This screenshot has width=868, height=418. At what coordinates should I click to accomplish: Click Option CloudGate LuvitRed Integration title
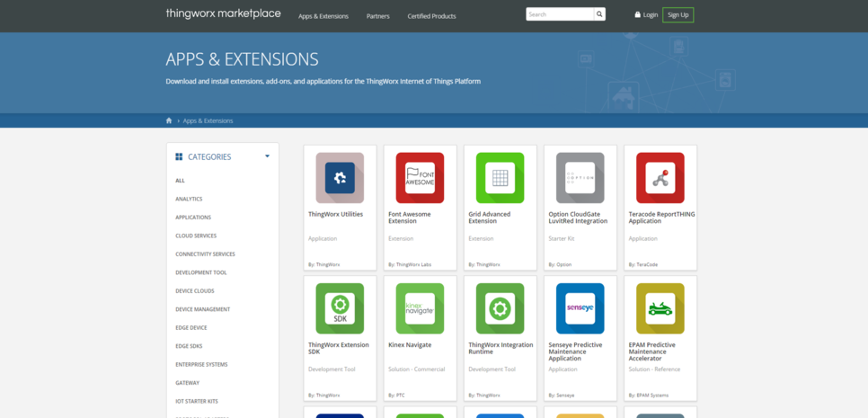tap(578, 218)
